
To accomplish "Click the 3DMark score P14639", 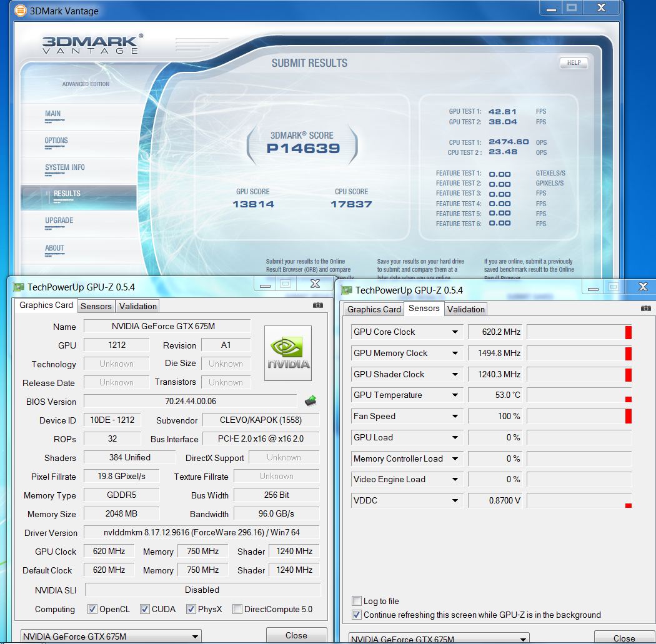I will (x=303, y=149).
